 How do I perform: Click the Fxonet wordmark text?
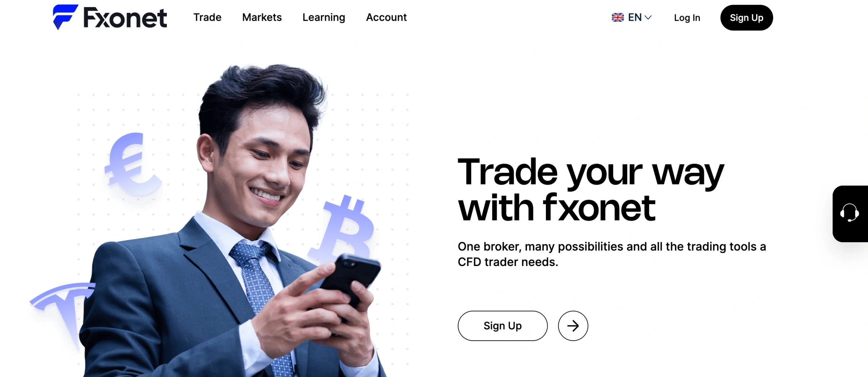point(125,18)
